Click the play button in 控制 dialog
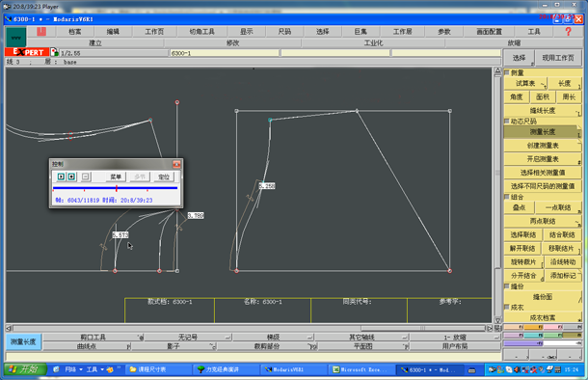Image resolution: width=588 pixels, height=380 pixels. (61, 176)
